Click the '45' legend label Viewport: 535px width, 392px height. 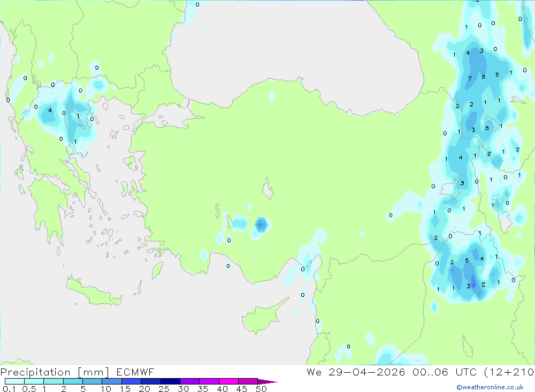[242, 389]
